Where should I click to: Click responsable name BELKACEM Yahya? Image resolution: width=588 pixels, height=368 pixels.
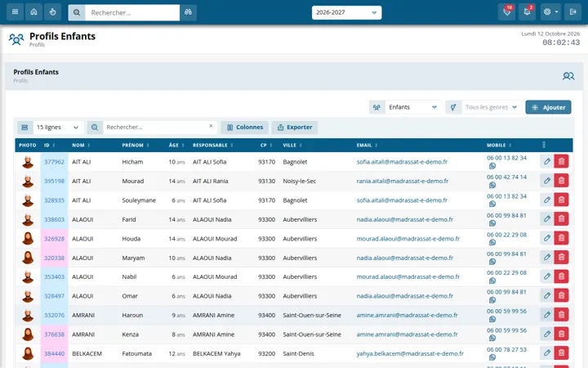[x=216, y=354]
